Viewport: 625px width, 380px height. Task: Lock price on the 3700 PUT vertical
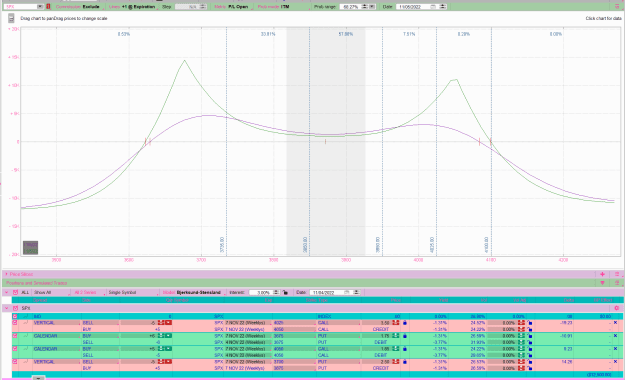click(405, 362)
